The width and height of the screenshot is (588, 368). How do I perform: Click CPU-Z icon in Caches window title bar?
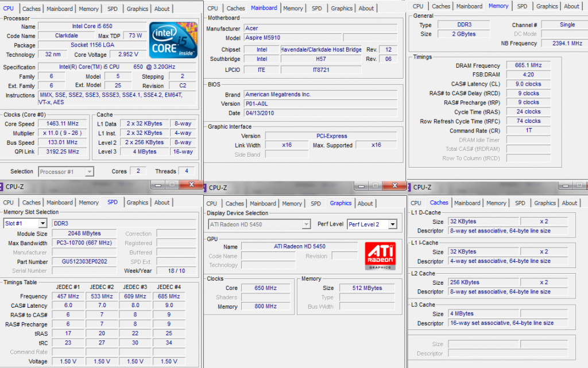410,187
